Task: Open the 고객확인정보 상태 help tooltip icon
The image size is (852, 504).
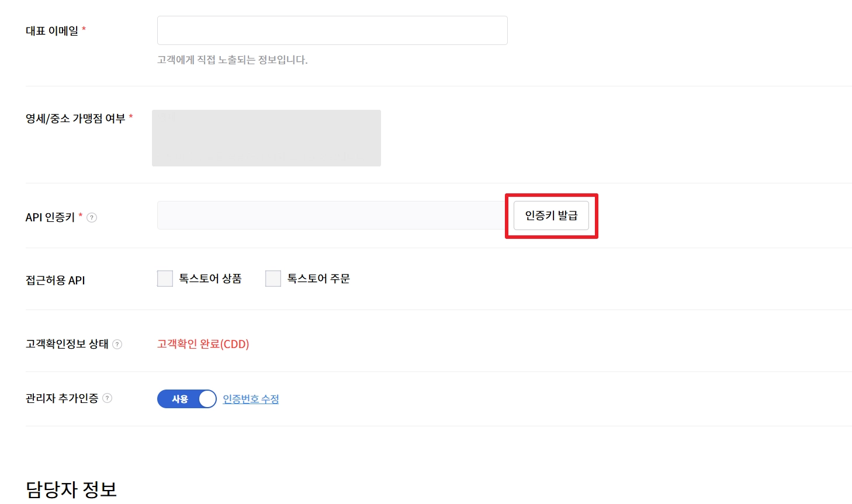Action: tap(117, 345)
